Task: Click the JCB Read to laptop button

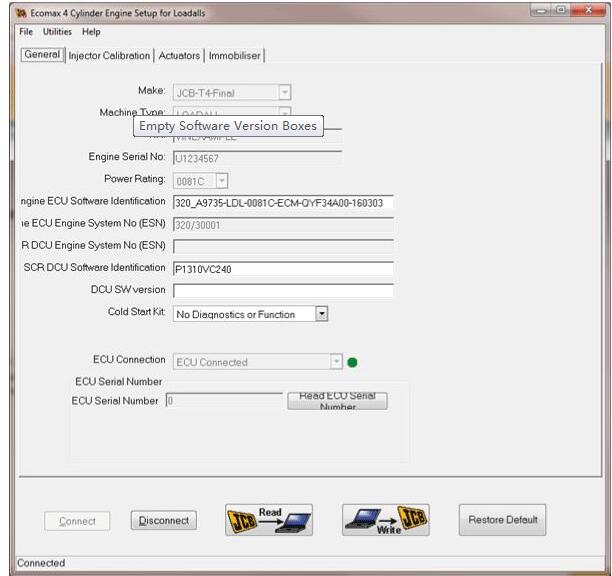Action: point(269,520)
